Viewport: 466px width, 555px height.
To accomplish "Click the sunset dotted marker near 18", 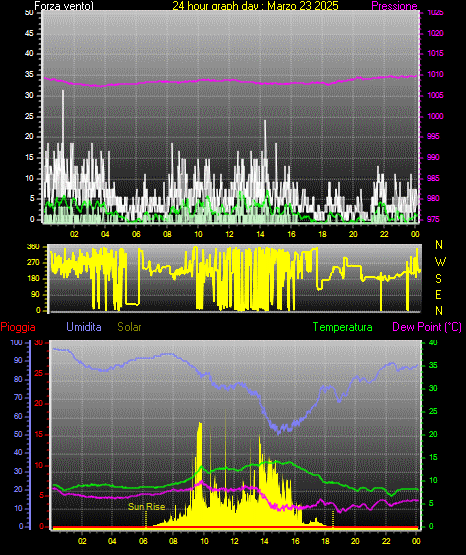I will click(x=333, y=519).
